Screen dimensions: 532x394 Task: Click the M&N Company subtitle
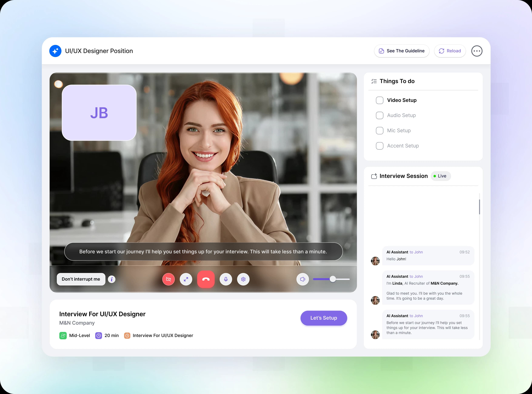77,323
